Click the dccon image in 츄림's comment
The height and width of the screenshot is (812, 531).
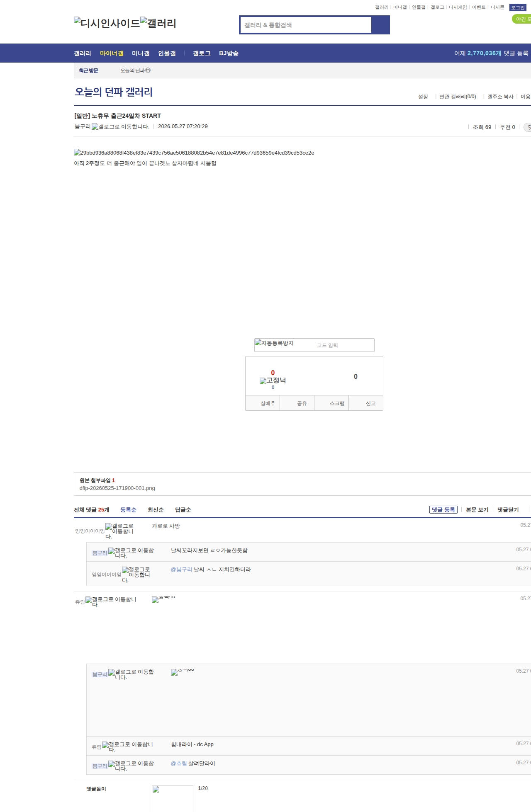click(163, 599)
